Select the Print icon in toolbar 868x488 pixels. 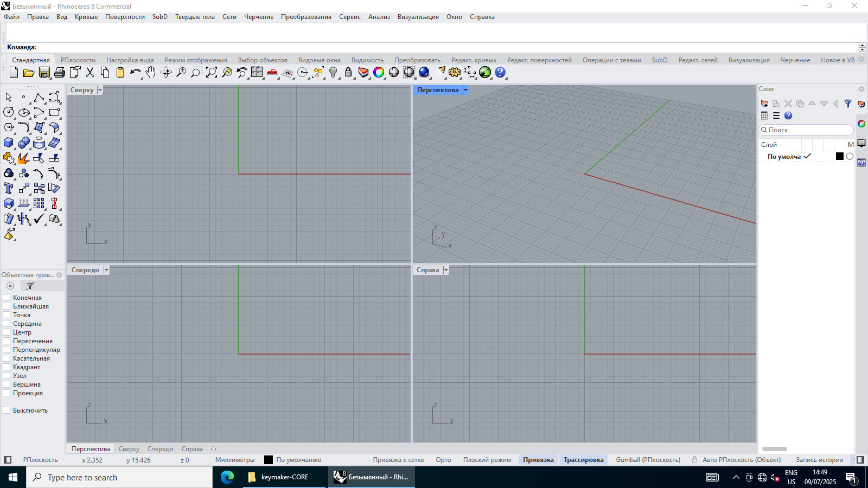[x=60, y=72]
